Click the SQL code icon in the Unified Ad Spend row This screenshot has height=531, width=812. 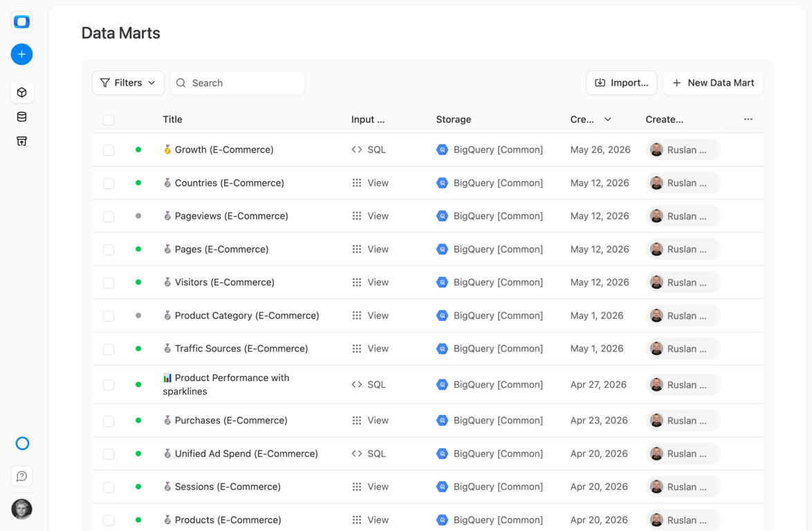coord(357,454)
